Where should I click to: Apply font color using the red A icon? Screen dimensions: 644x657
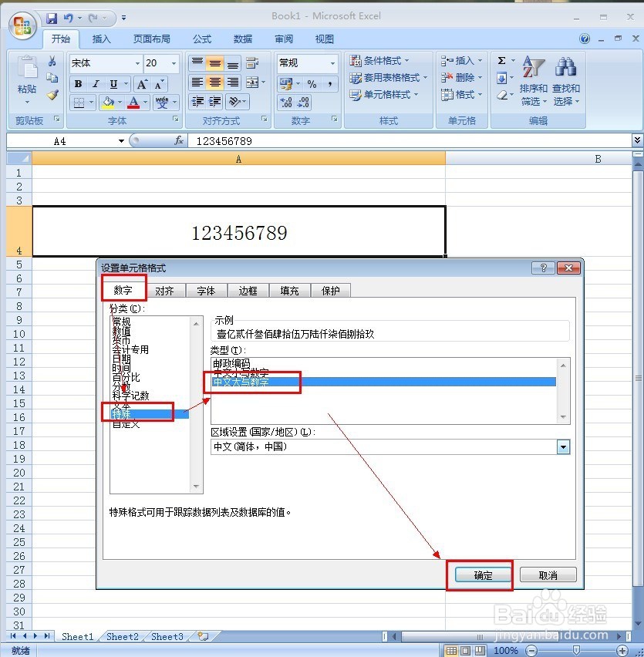click(x=134, y=101)
